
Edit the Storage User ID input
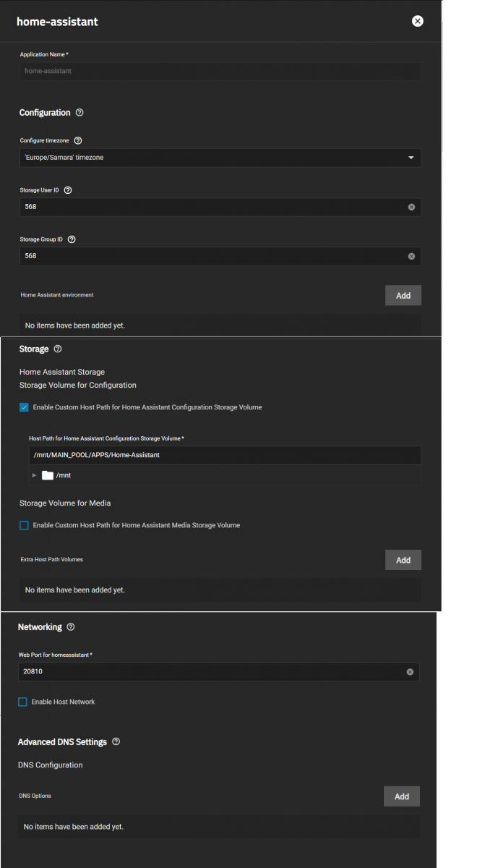point(220,207)
